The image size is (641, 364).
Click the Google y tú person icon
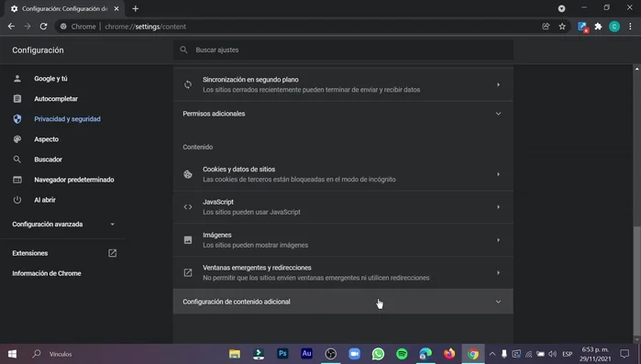pyautogui.click(x=17, y=79)
